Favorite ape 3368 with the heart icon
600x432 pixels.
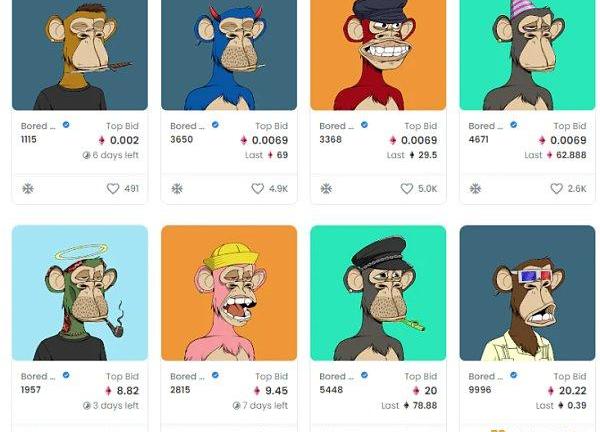tap(407, 188)
